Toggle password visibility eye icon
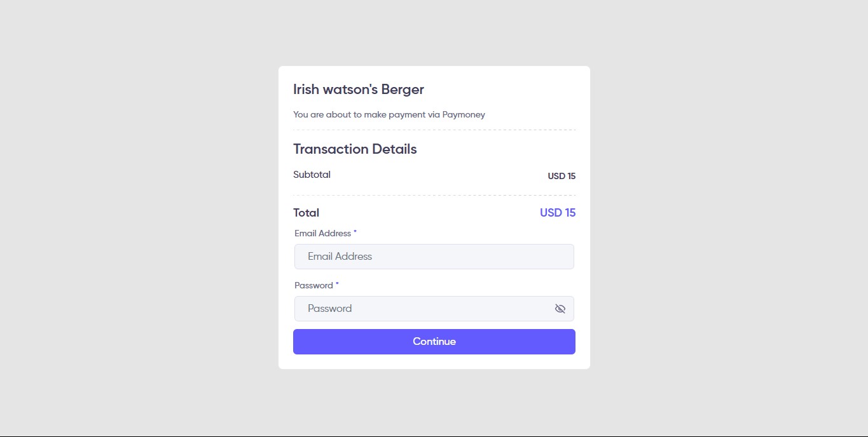The height and width of the screenshot is (437, 868). click(x=560, y=309)
